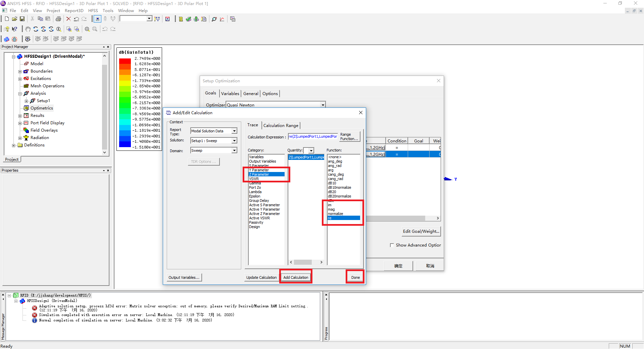
Task: Save the project with the floppy icon
Action: pyautogui.click(x=22, y=19)
